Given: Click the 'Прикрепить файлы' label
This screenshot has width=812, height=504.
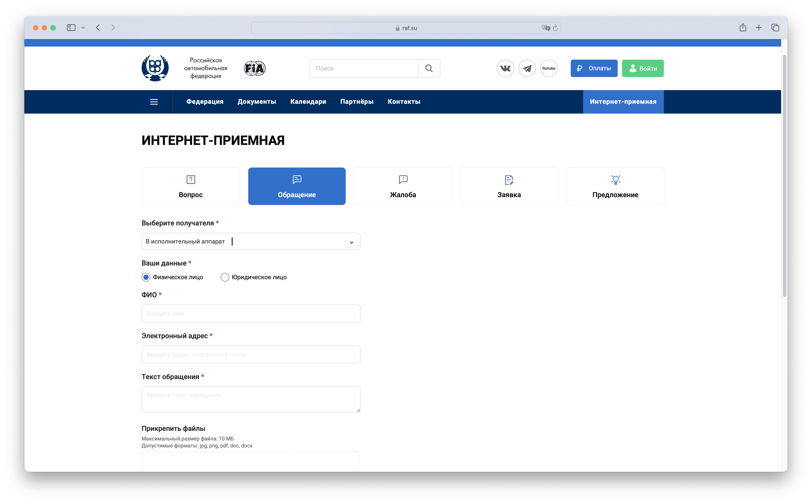Looking at the screenshot, I should pyautogui.click(x=173, y=429).
